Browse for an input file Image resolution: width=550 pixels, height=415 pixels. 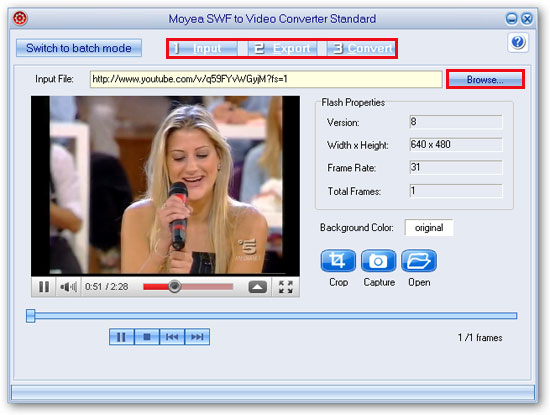[x=485, y=79]
